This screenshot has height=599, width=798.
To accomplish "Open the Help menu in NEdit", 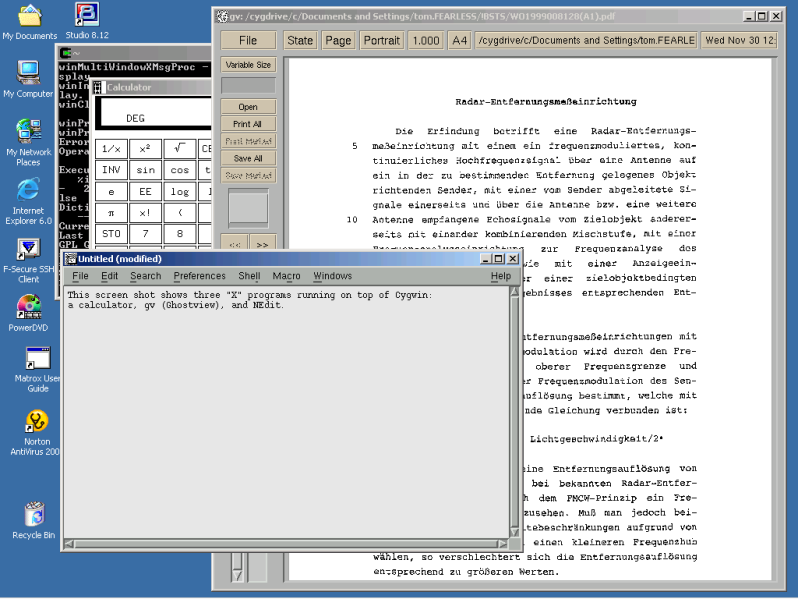I will point(501,276).
